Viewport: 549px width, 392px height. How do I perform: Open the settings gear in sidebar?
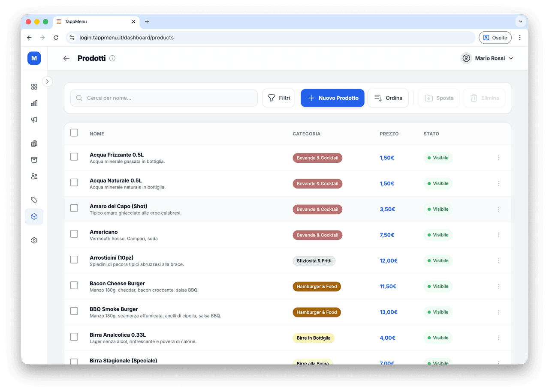34,240
